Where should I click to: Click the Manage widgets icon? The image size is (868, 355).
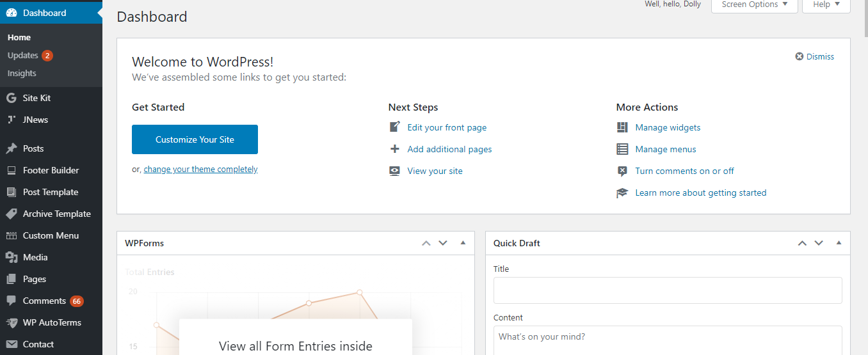(622, 127)
